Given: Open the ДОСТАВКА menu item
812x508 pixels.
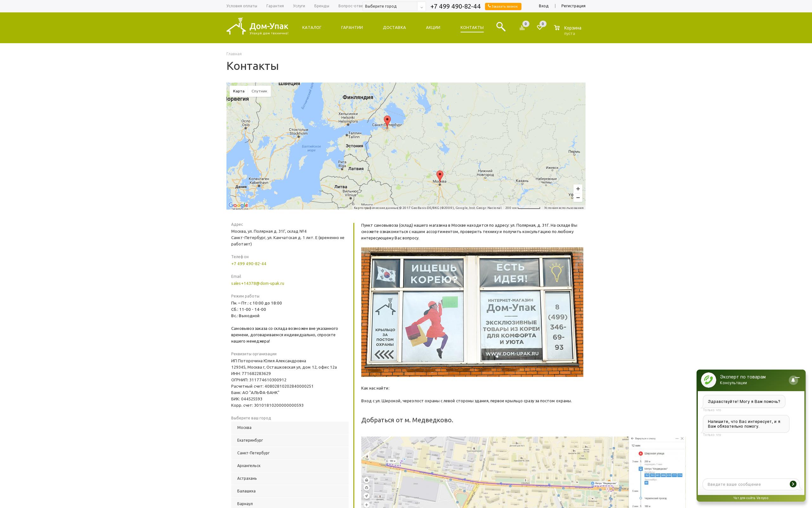Looking at the screenshot, I should coord(394,28).
